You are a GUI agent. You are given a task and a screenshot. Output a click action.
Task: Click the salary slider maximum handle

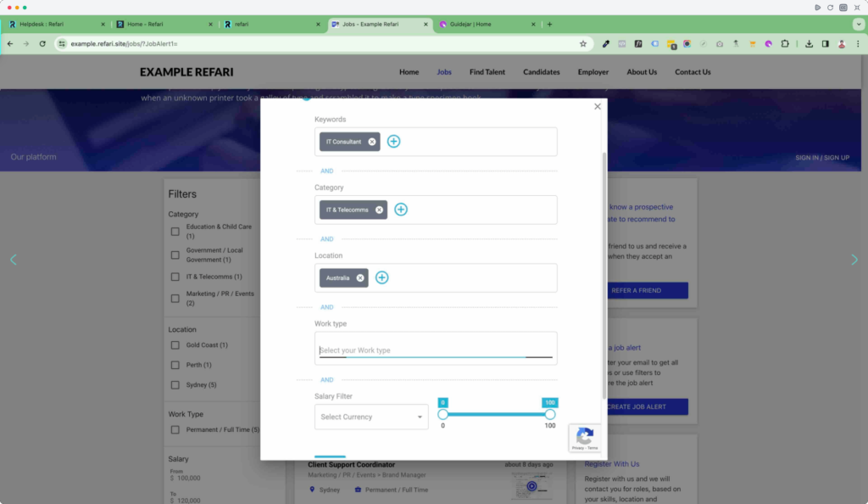[x=549, y=414]
